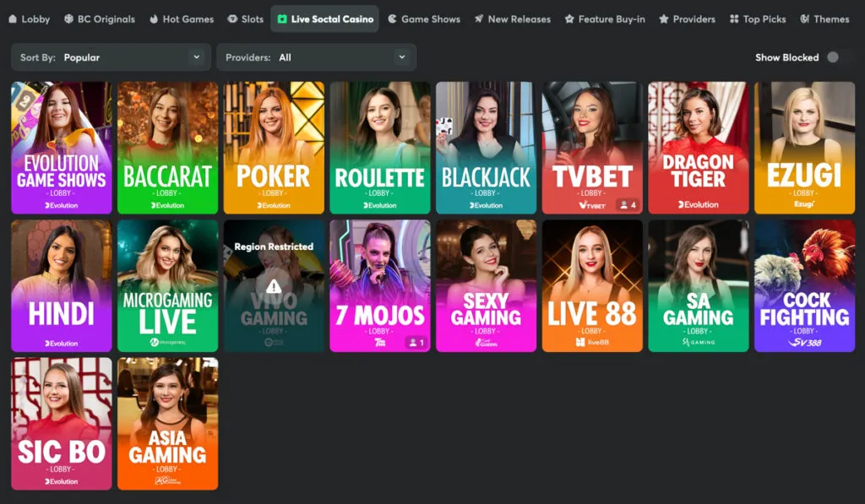Switch to the New Releases tab
Image resolution: width=865 pixels, height=504 pixels.
click(513, 19)
